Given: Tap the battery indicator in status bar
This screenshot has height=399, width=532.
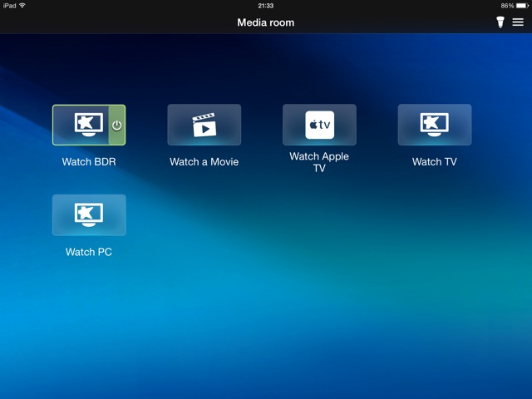Looking at the screenshot, I should pos(522,6).
